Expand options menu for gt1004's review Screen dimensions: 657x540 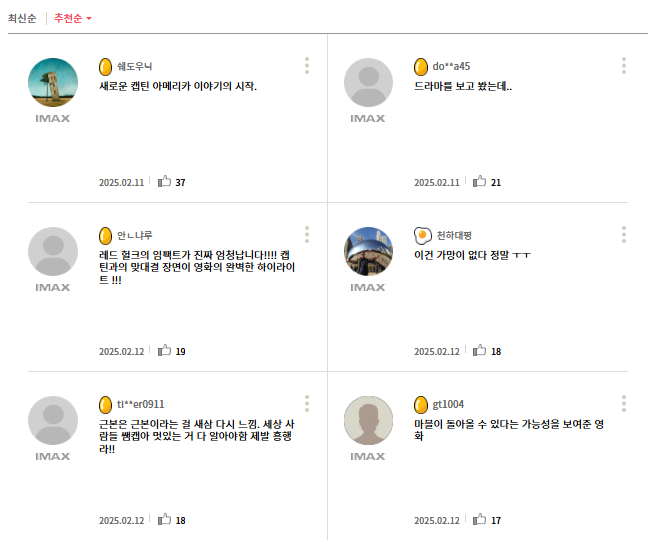pos(623,404)
